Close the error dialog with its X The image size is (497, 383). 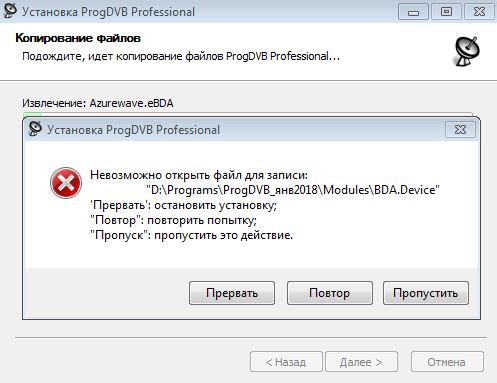[x=460, y=129]
